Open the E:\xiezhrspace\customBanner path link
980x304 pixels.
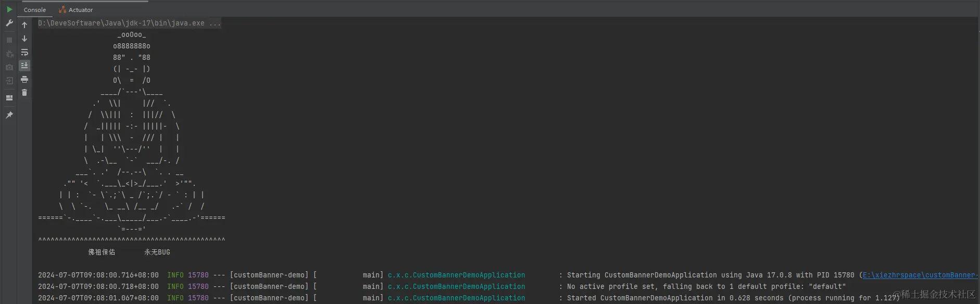(x=920, y=275)
